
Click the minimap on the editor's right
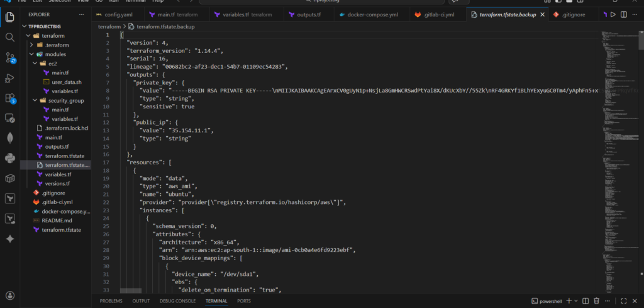point(619,126)
